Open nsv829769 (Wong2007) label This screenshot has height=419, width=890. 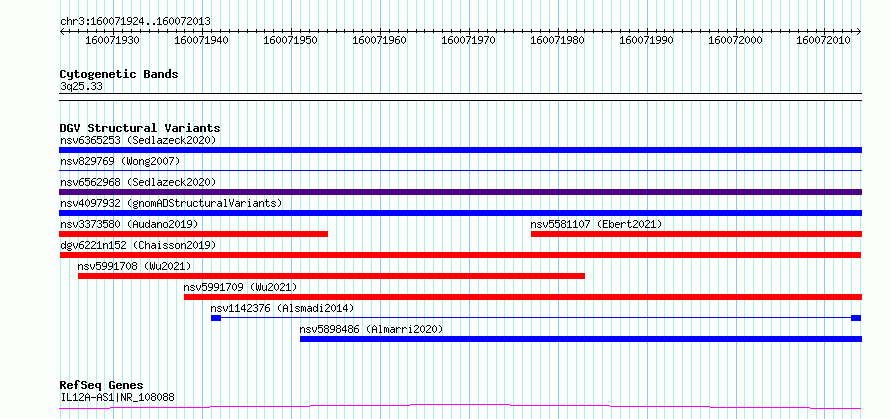120,161
